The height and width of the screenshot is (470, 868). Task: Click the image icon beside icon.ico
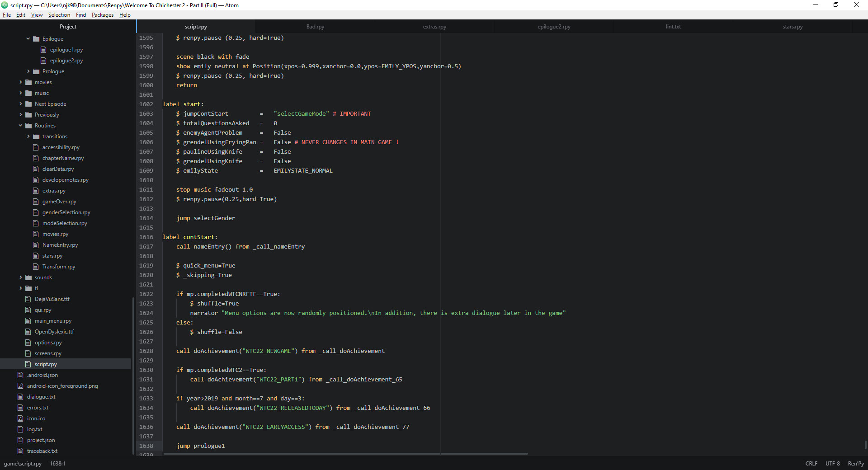pos(20,418)
